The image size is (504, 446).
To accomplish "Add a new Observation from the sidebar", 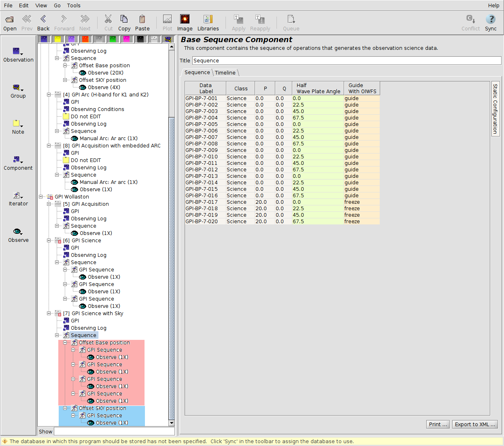I will point(18,55).
